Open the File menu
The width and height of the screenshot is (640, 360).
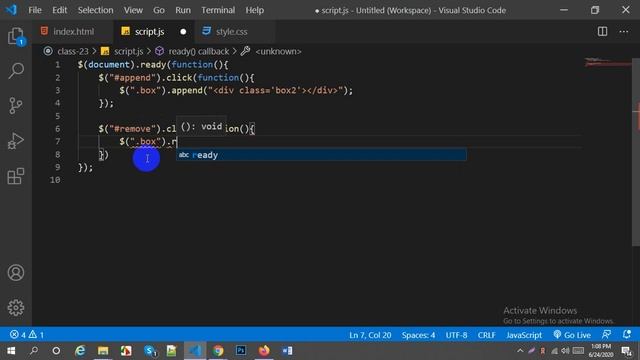pos(35,10)
